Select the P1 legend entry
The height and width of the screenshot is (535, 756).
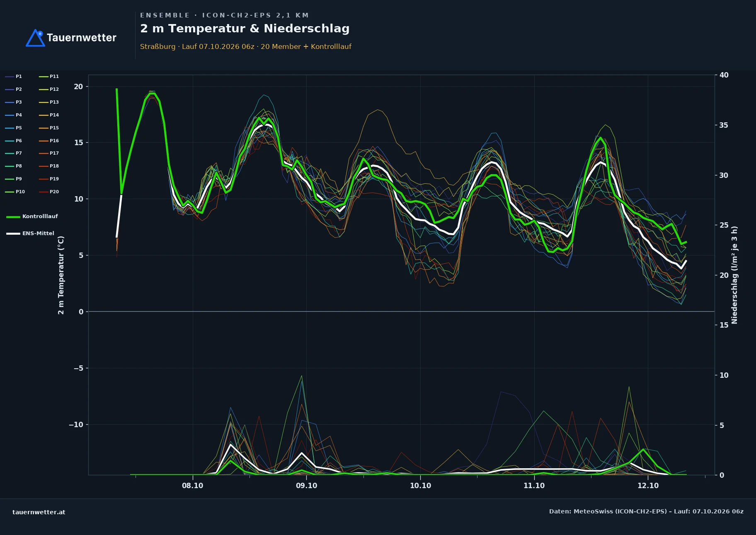(14, 76)
